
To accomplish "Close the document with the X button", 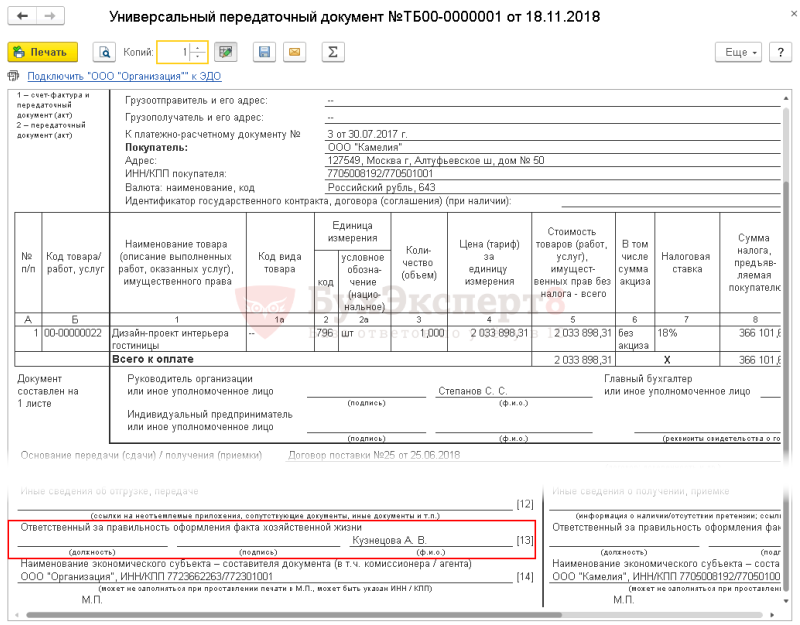I will [794, 14].
